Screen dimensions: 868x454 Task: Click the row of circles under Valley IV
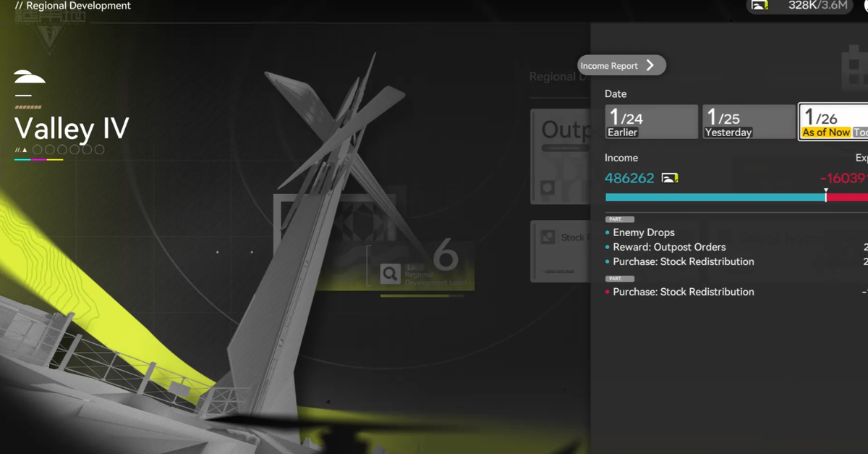point(69,150)
